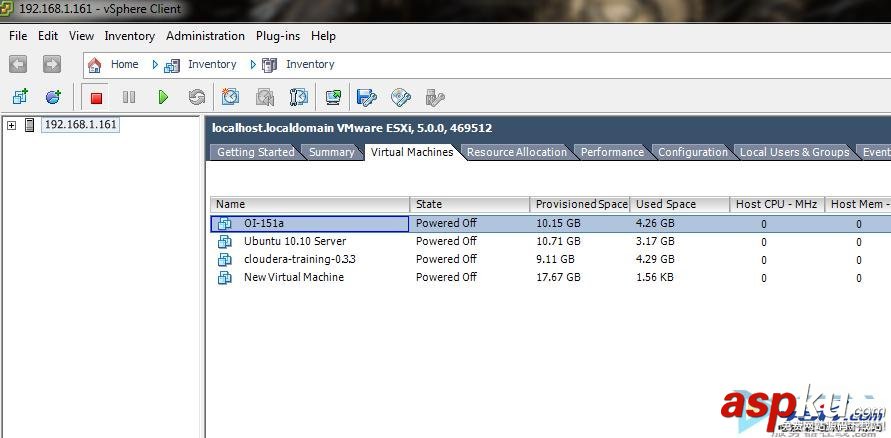
Task: Sort by Host CPU - MHz column
Action: [777, 205]
